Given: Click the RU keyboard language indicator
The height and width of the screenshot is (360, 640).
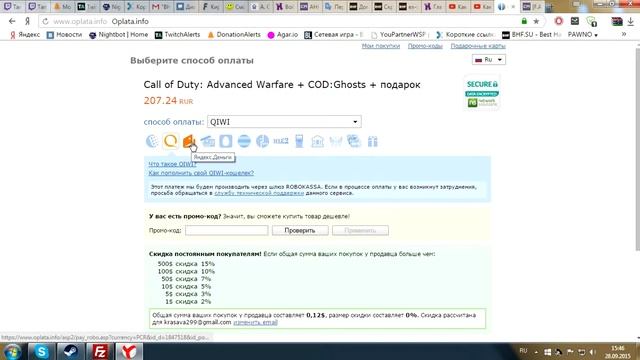Looking at the screenshot, I should [x=523, y=351].
